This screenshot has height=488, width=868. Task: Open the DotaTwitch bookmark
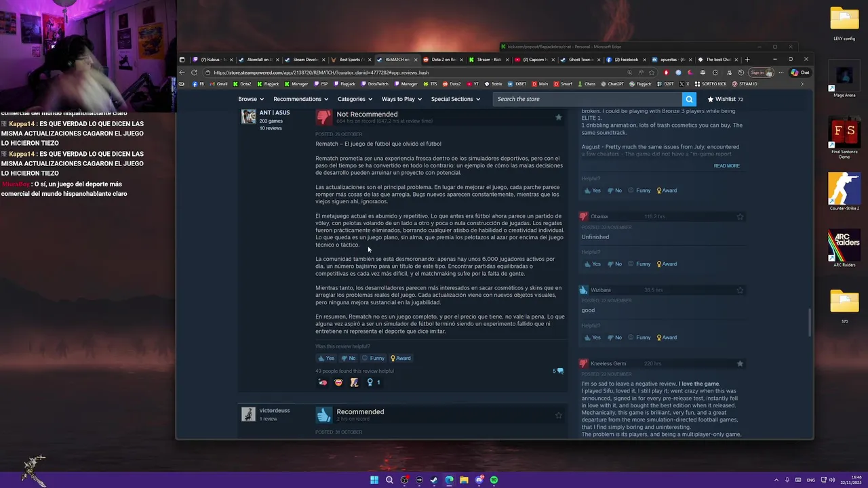point(374,84)
